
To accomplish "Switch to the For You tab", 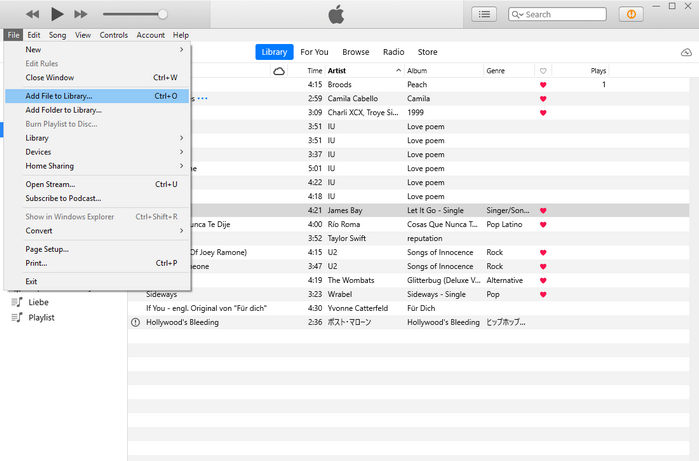I will coord(314,52).
